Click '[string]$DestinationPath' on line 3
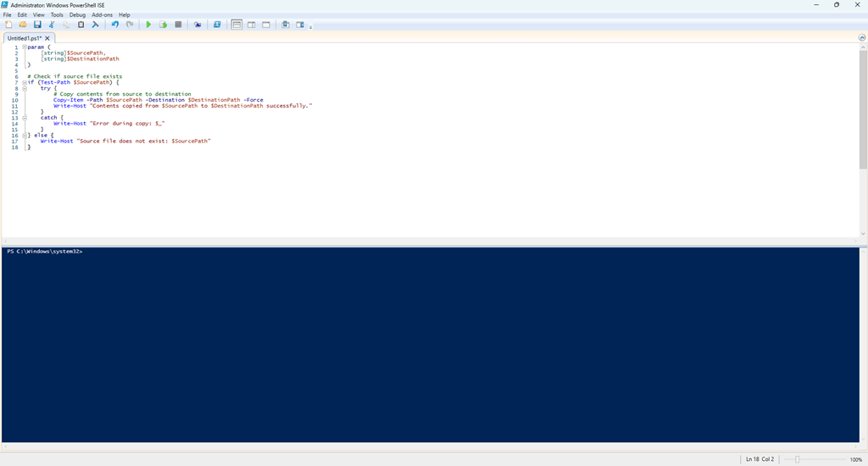The height and width of the screenshot is (466, 868). (80, 58)
